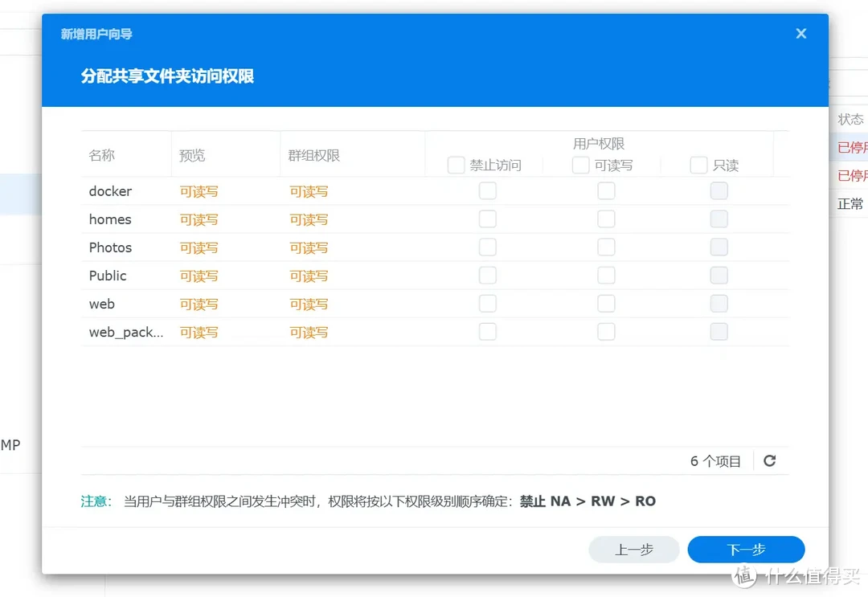868x597 pixels.
Task: Deny access to the docker folder
Action: (487, 190)
